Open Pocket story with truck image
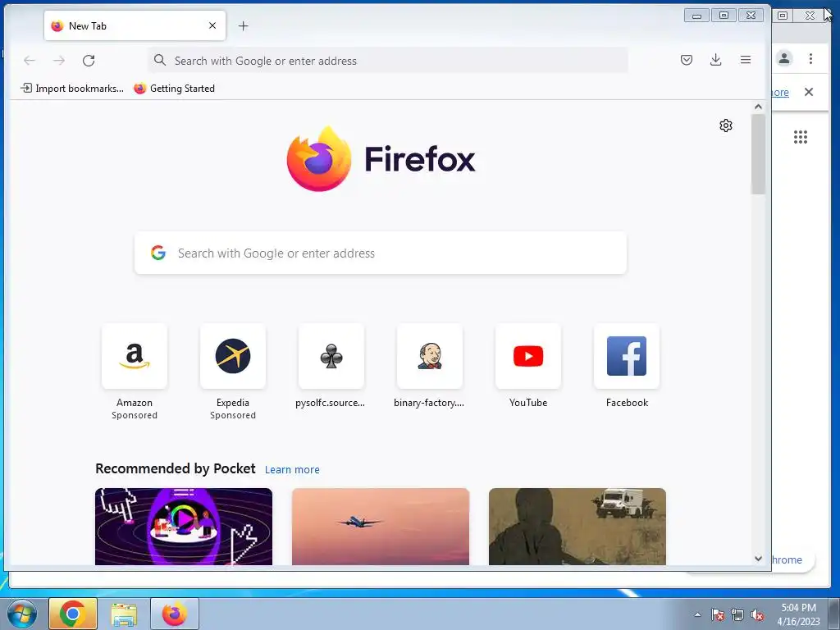 click(x=577, y=526)
